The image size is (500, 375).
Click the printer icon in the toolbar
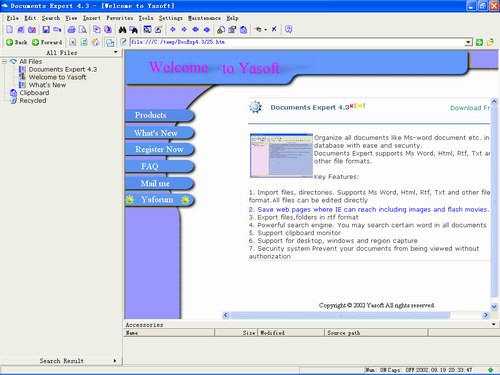[71, 30]
